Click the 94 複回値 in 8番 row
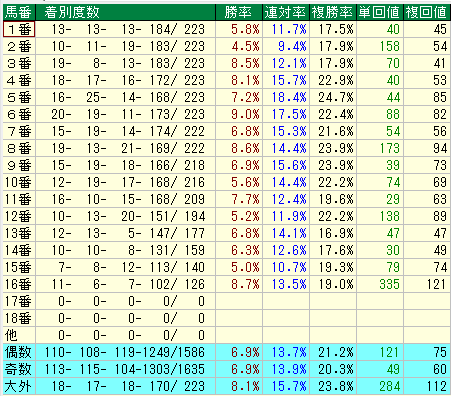 pyautogui.click(x=426, y=148)
